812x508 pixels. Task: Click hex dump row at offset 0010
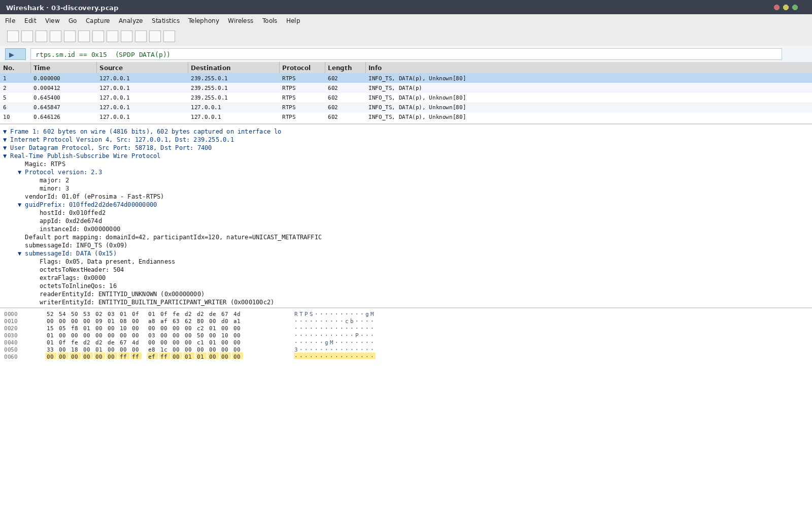pyautogui.click(x=189, y=321)
